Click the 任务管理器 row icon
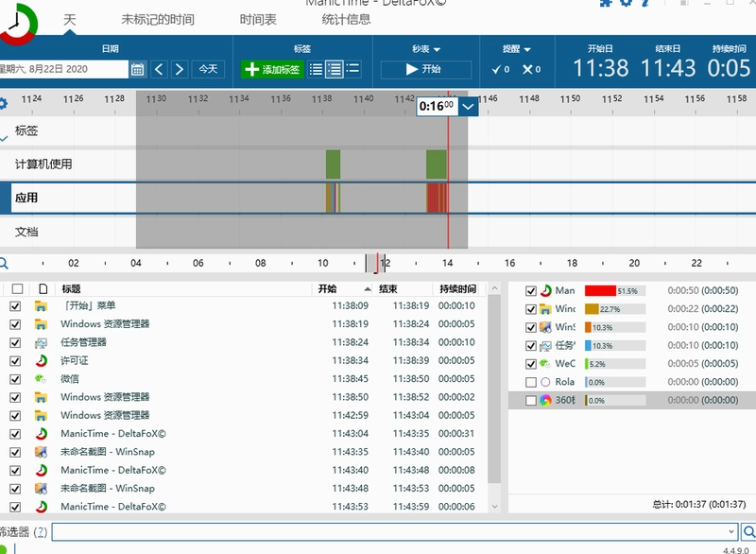This screenshot has width=756, height=554. tap(41, 343)
